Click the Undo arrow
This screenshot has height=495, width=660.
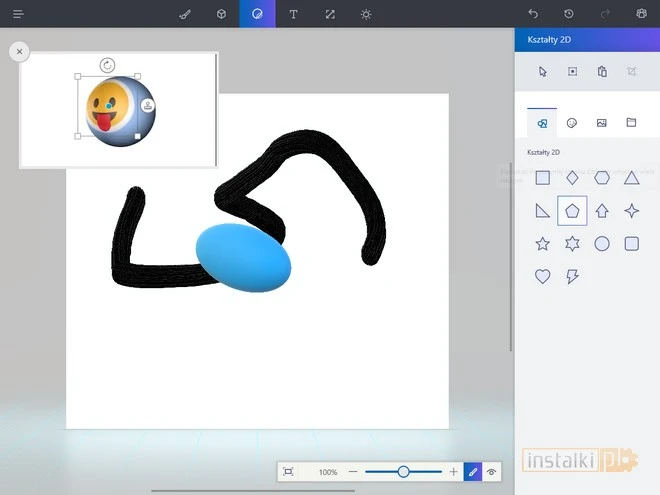pos(533,14)
